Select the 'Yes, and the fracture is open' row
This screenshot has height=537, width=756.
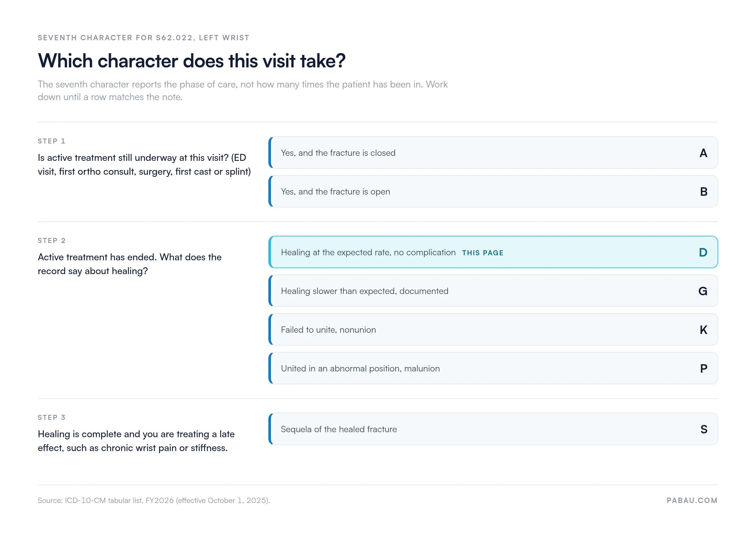tap(493, 191)
